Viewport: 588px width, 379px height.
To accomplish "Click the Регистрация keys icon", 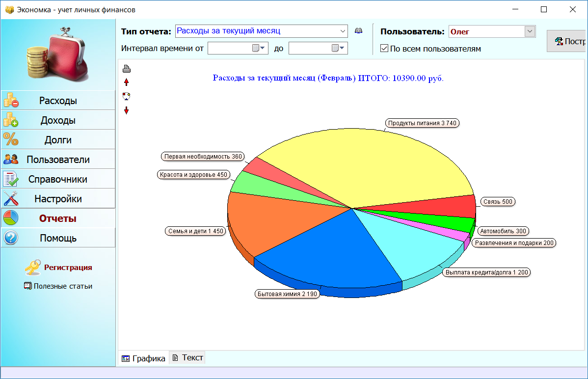I will click(x=33, y=268).
